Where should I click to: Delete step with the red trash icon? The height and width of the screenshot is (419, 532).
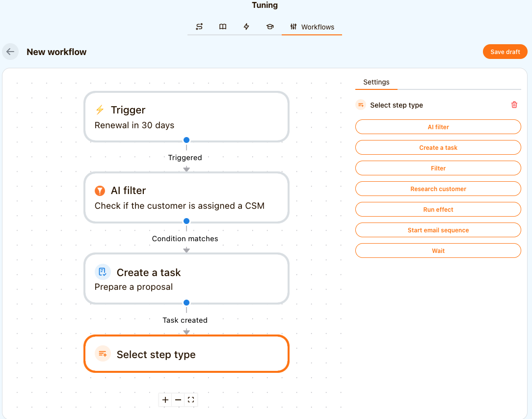pos(514,105)
